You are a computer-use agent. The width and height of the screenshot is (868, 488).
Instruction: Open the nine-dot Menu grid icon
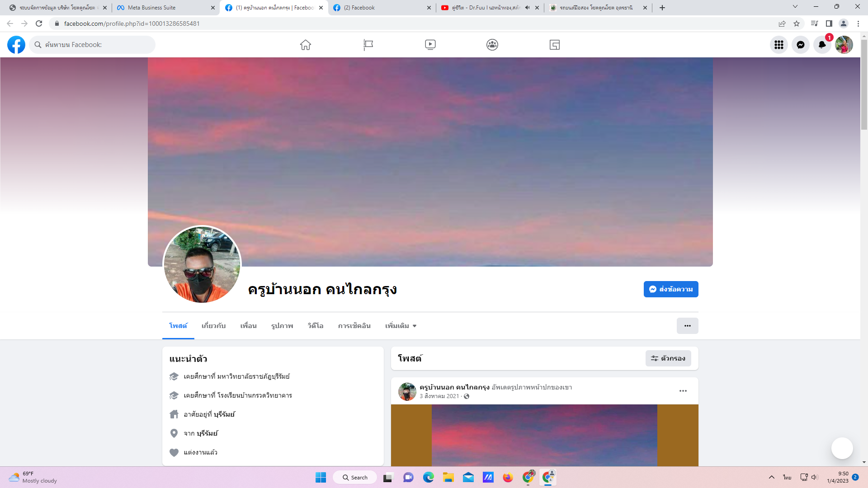tap(778, 45)
